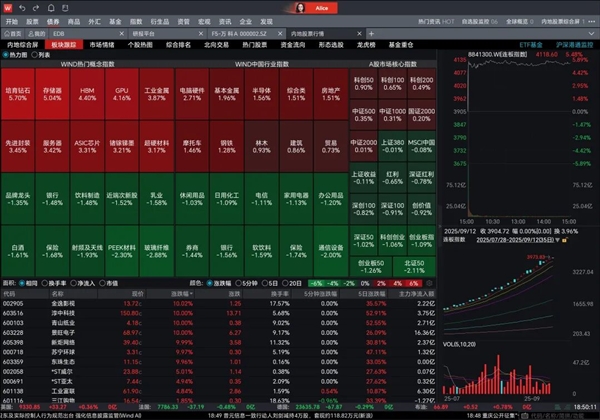Open the 自选股监控 watchlist monitor

pos(482,20)
